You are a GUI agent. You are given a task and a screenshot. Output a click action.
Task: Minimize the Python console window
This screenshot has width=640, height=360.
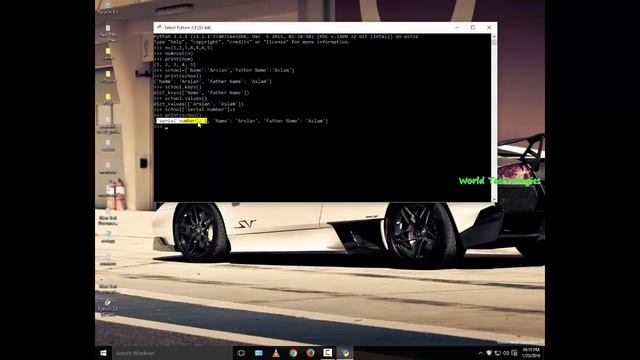point(457,27)
